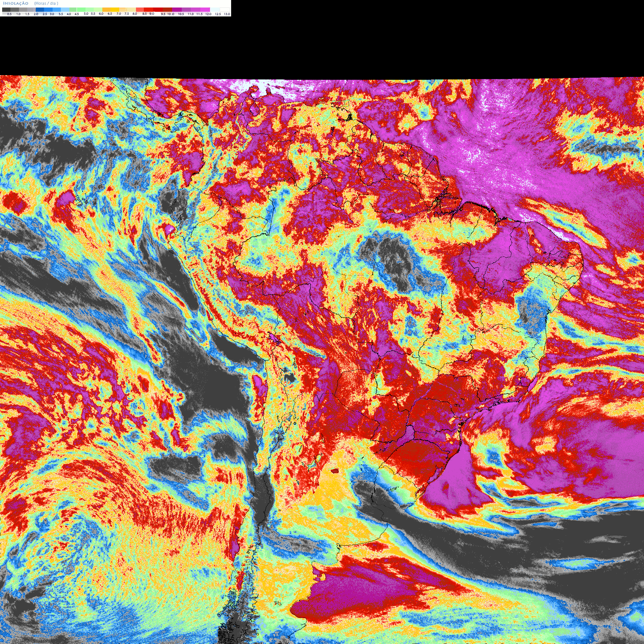The height and width of the screenshot is (644, 644).
Task: Click the 4.0 legend value
Action: coord(69,14)
